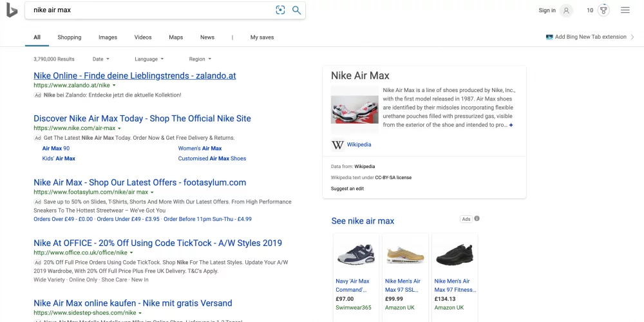The width and height of the screenshot is (644, 322).
Task: Expand Nike Air Max description with plus
Action: (x=511, y=125)
